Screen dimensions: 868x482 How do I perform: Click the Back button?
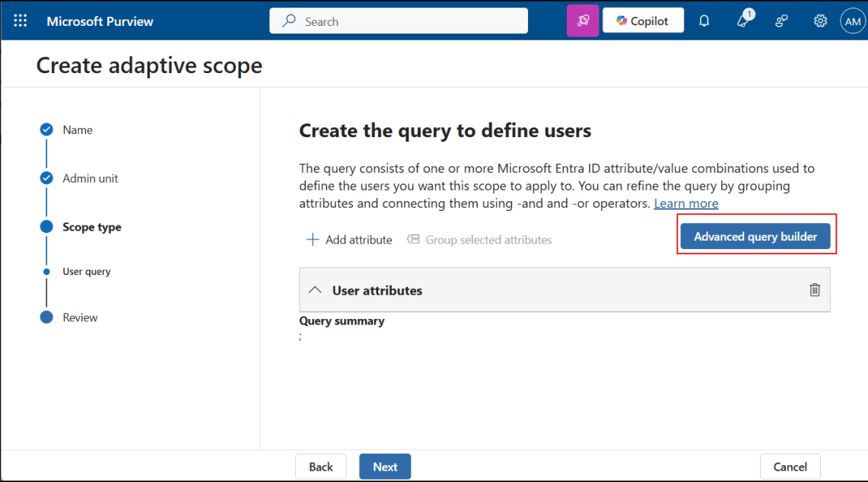pyautogui.click(x=320, y=467)
